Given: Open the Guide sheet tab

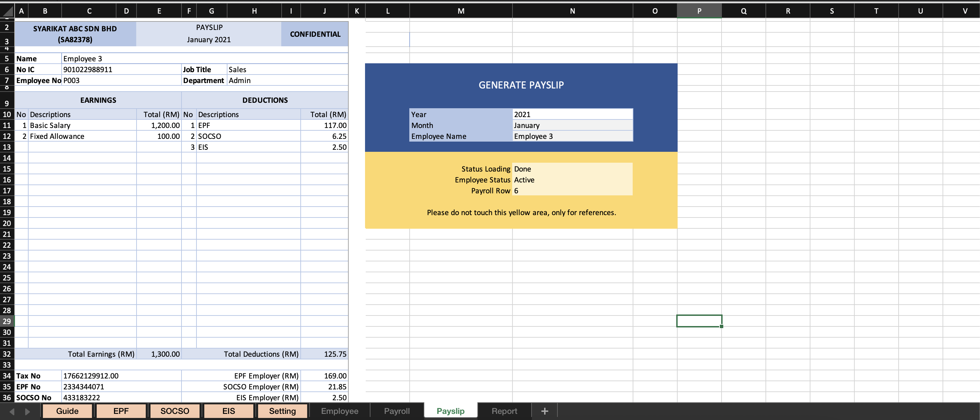Looking at the screenshot, I should pyautogui.click(x=67, y=411).
